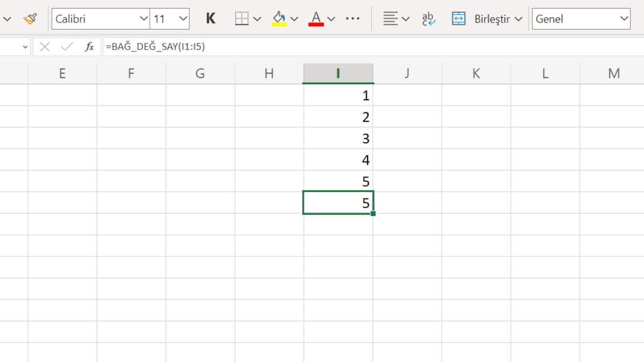Toggle wrap text icon
Viewport: 644px width, 362px height.
point(428,19)
